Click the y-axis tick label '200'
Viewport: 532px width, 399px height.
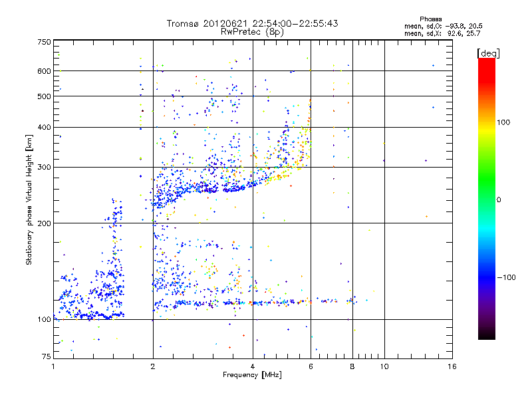44,223
